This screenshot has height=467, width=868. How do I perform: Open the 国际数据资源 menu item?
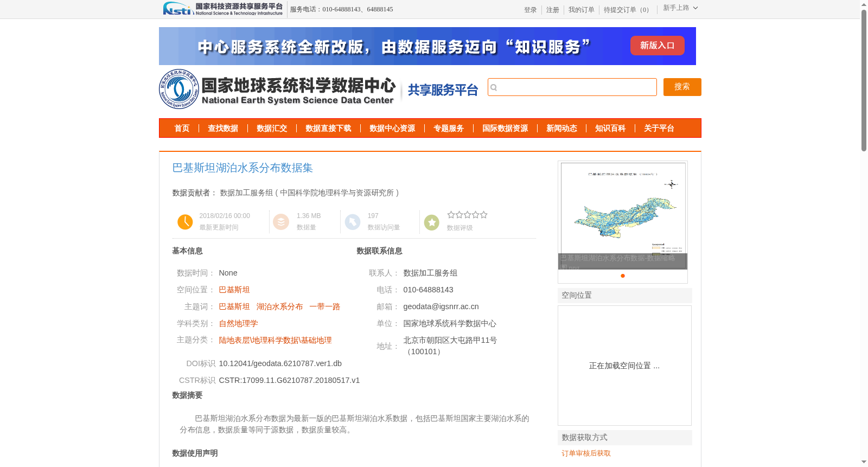(505, 129)
